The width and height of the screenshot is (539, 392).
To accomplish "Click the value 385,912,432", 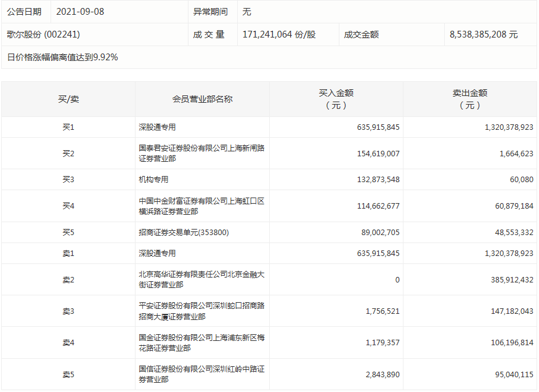I will pyautogui.click(x=512, y=280).
